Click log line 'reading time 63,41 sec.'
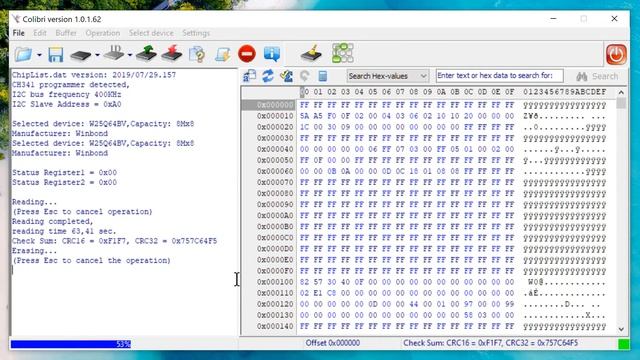Screen dimensions: 640x360 pos(64,231)
